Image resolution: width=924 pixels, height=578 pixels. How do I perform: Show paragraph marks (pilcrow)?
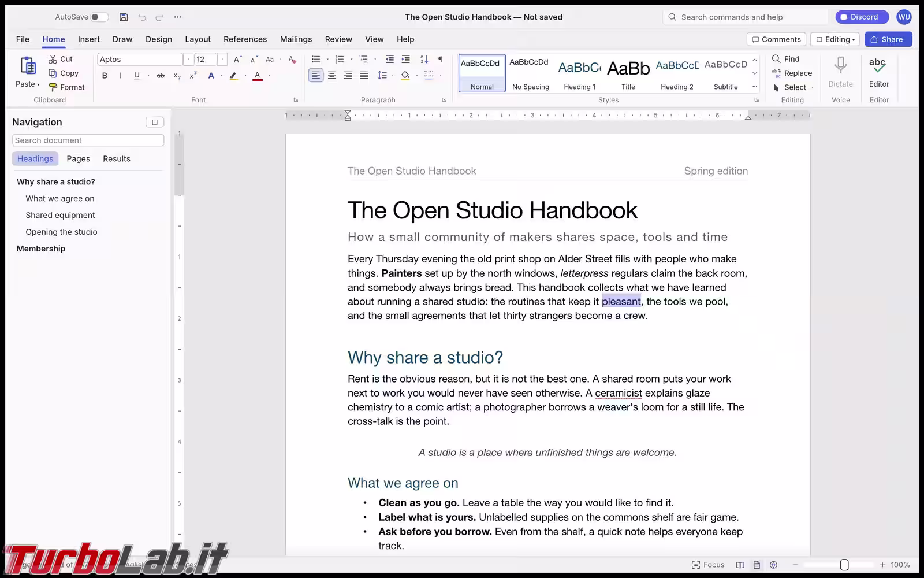[x=440, y=59]
